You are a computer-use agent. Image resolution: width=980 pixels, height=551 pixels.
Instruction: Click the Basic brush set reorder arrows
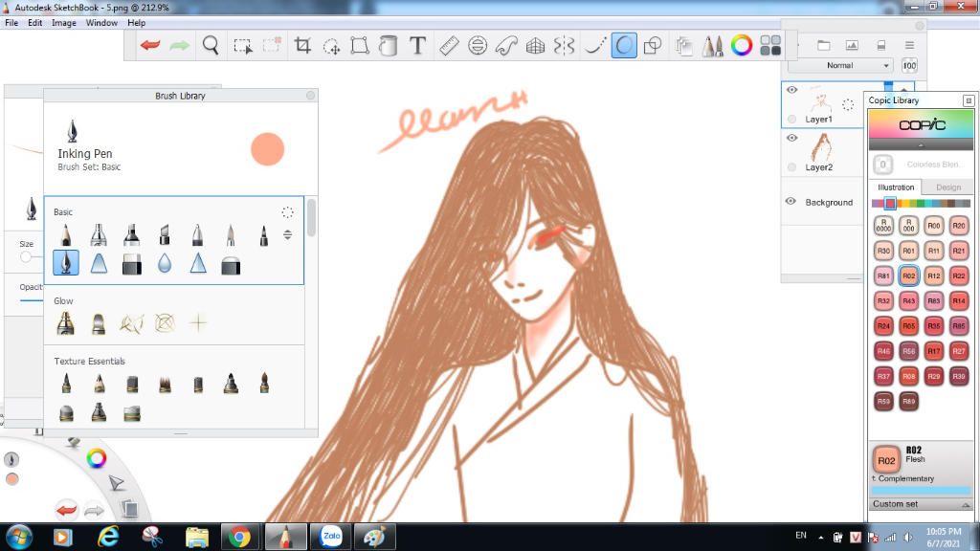click(x=287, y=235)
